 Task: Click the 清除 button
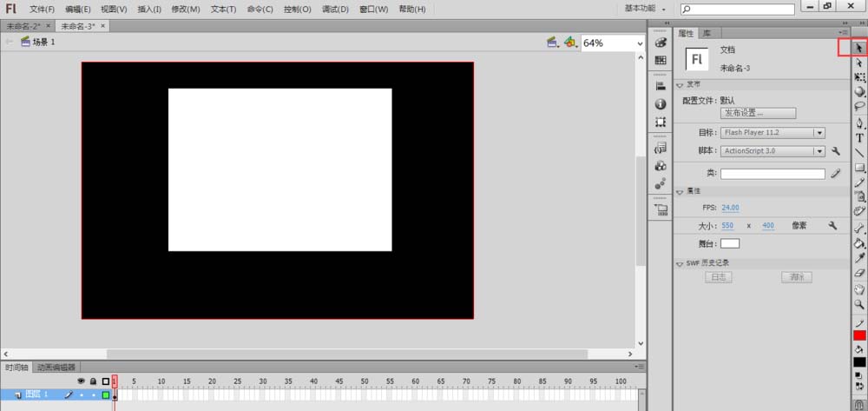(797, 277)
